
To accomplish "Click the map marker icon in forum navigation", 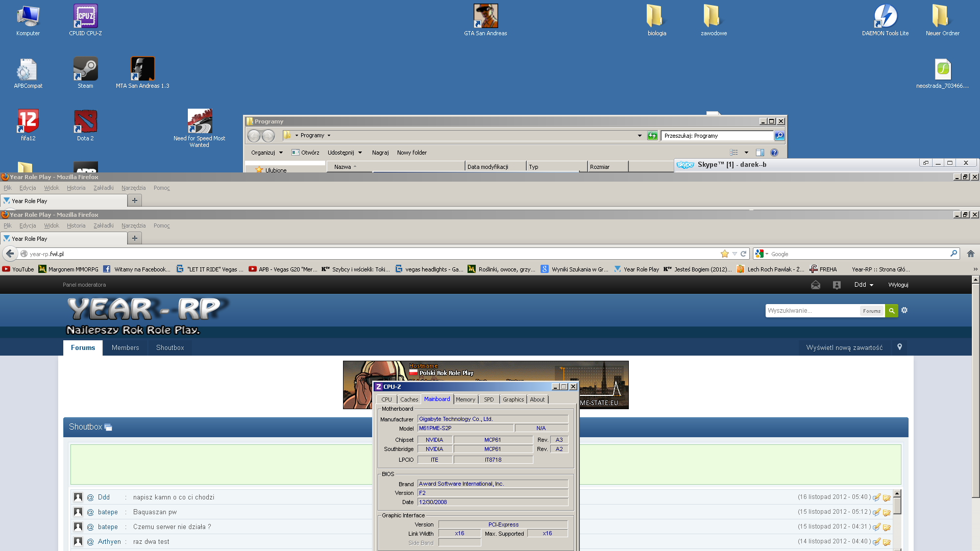I will tap(900, 347).
